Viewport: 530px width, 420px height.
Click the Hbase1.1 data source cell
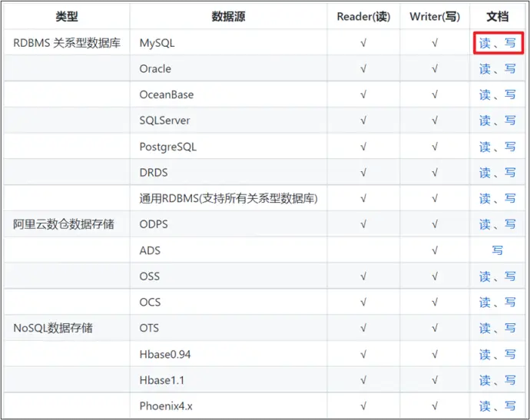click(x=228, y=380)
